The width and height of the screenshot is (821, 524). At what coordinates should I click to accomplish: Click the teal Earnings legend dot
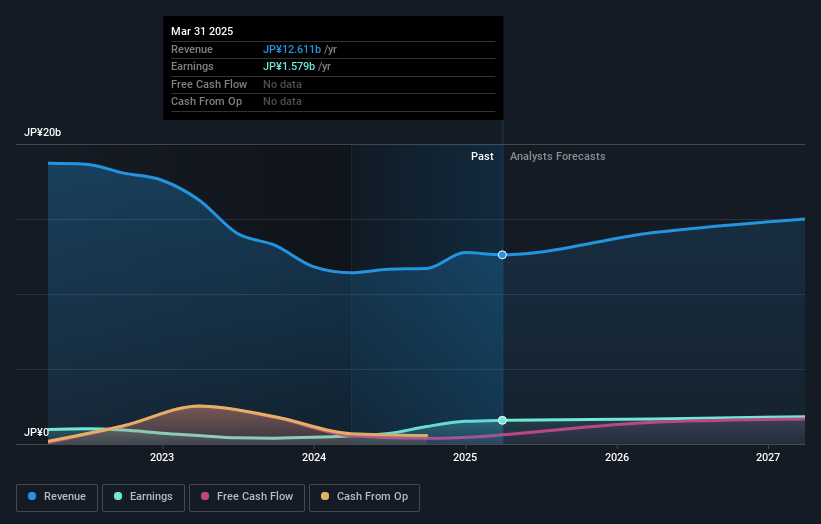tap(118, 496)
